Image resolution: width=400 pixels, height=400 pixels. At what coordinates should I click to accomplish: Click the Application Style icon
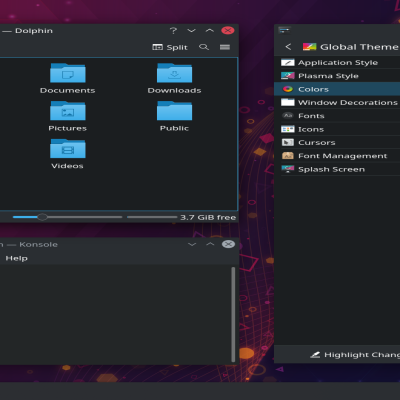(x=288, y=62)
